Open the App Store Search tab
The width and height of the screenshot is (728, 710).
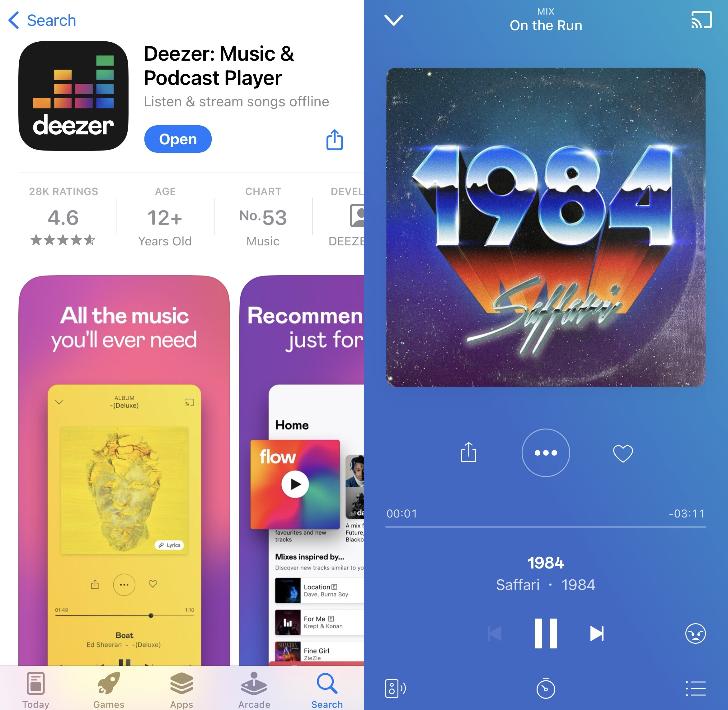point(328,688)
